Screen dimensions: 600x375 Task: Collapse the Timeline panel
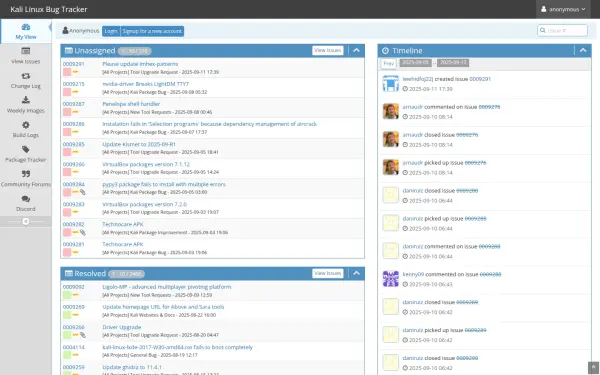[583, 51]
